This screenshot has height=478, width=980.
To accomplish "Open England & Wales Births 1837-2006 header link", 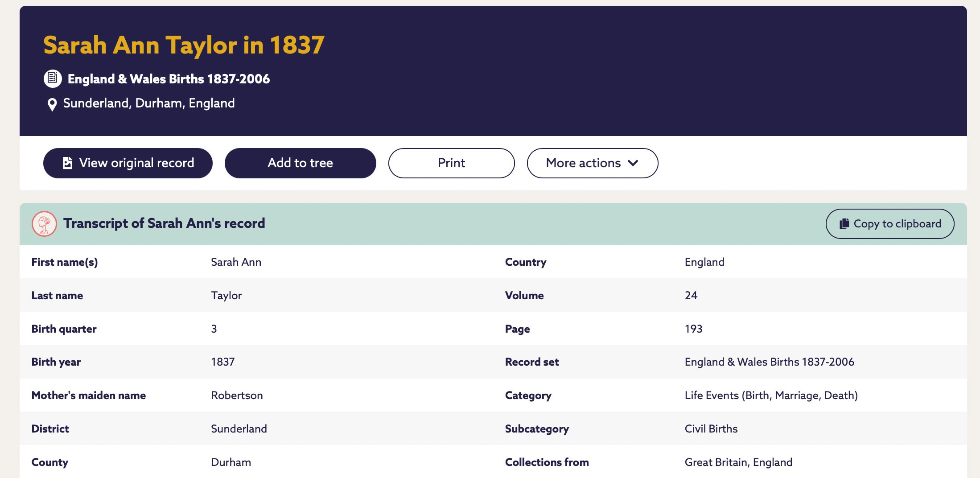I will (x=169, y=79).
